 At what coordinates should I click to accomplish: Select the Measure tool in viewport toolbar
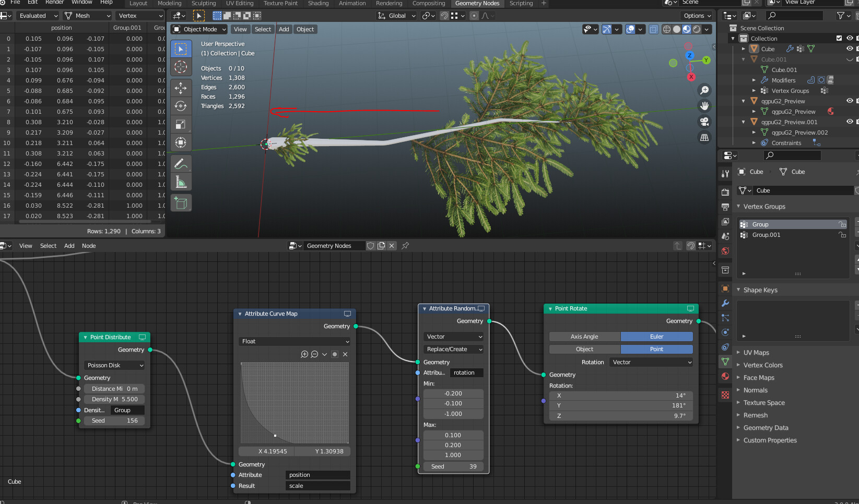click(x=181, y=182)
